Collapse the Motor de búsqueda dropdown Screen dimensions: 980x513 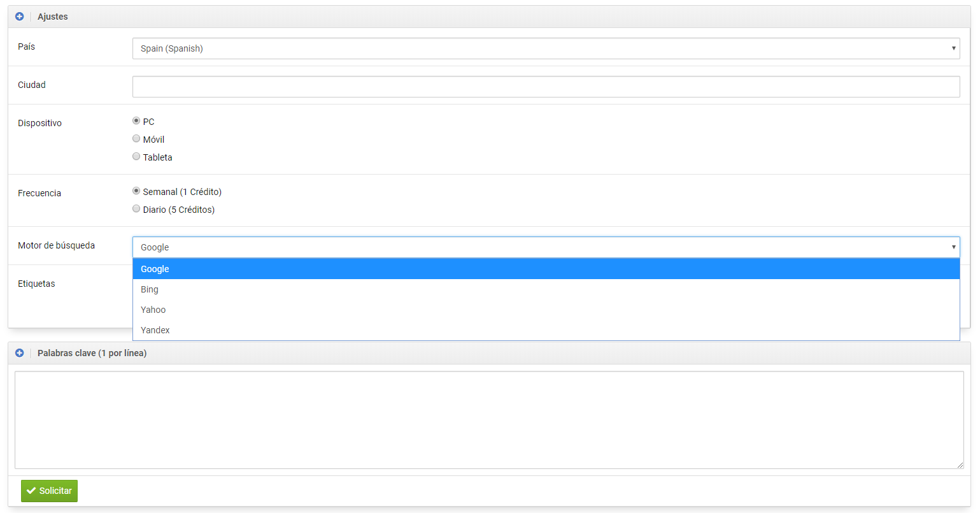[546, 247]
